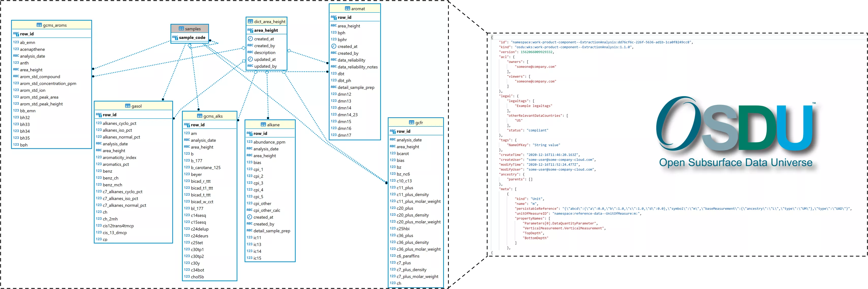Click the 123 icon beside aromaticity_index
868x289 pixels.
pos(99,157)
